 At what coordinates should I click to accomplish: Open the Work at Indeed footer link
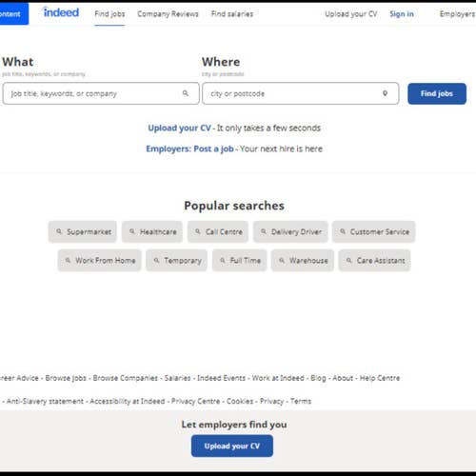click(278, 378)
